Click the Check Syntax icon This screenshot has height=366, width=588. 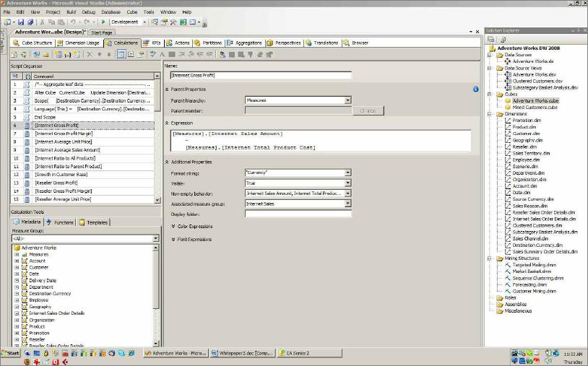point(152,55)
